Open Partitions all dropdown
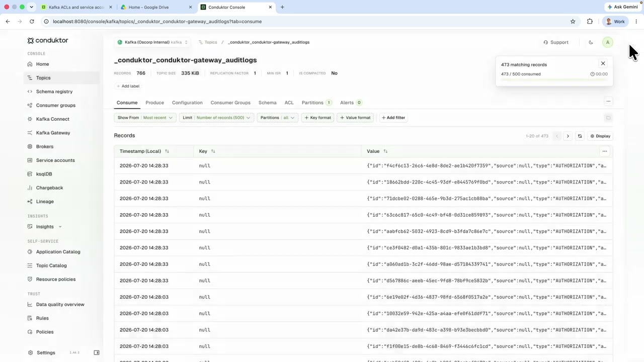 pyautogui.click(x=278, y=118)
